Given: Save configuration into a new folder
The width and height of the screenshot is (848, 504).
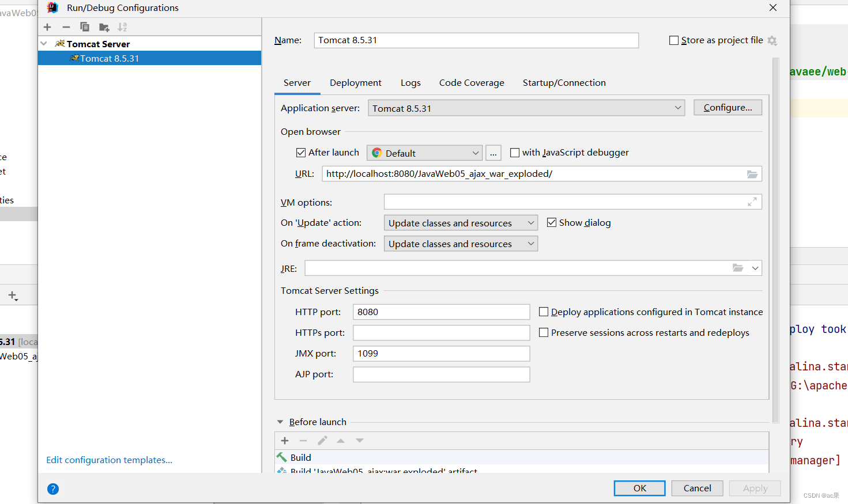Looking at the screenshot, I should point(104,27).
